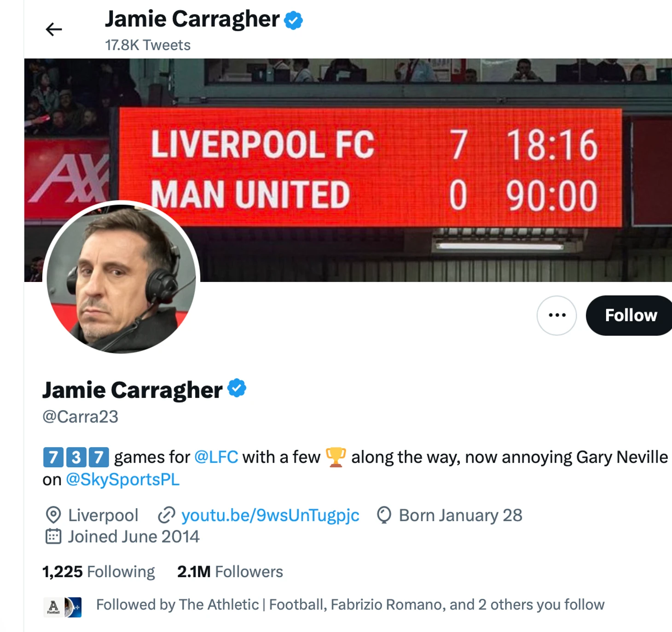Click the link chain icon
The height and width of the screenshot is (632, 672).
(166, 515)
